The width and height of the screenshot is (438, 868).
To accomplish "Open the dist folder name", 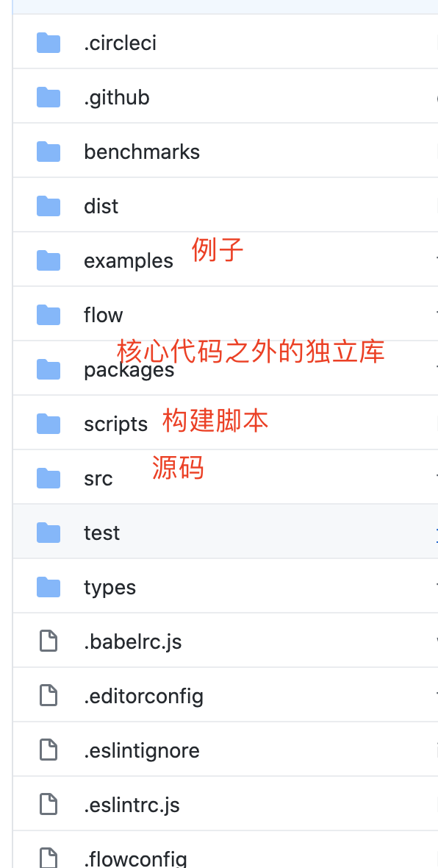I will pos(101,206).
